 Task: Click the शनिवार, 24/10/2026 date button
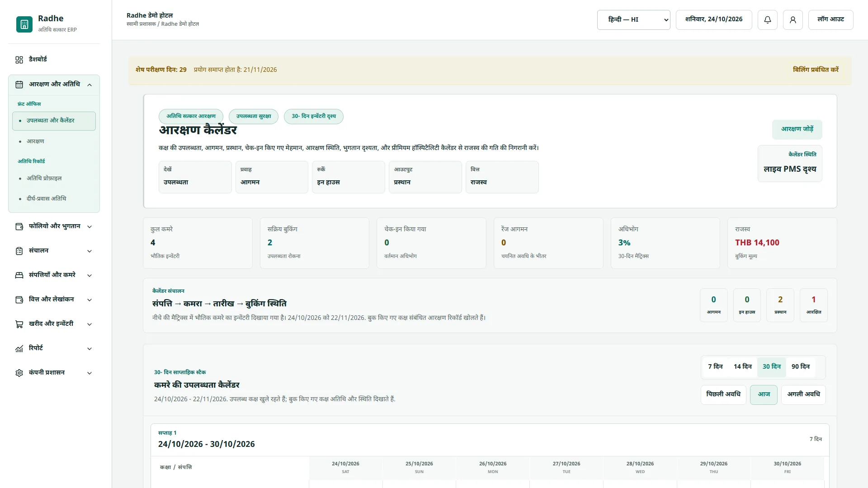pos(714,20)
